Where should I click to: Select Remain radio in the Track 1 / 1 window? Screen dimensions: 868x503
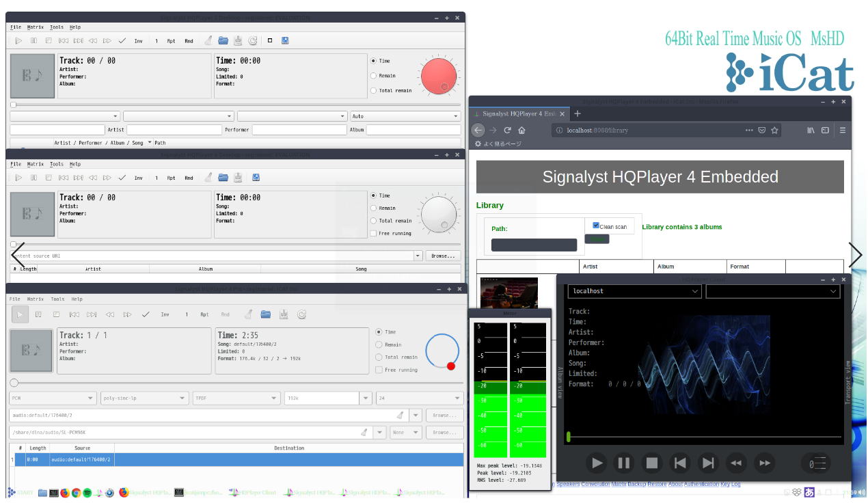tap(379, 344)
